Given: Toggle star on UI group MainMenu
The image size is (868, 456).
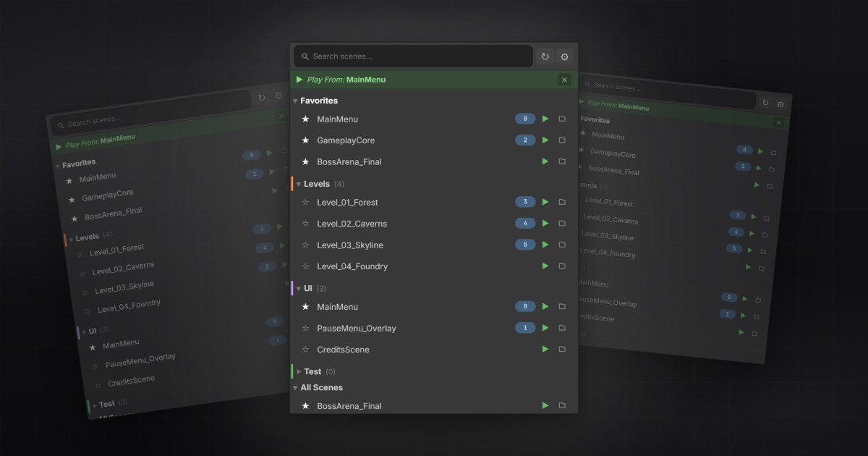Looking at the screenshot, I should (x=305, y=307).
